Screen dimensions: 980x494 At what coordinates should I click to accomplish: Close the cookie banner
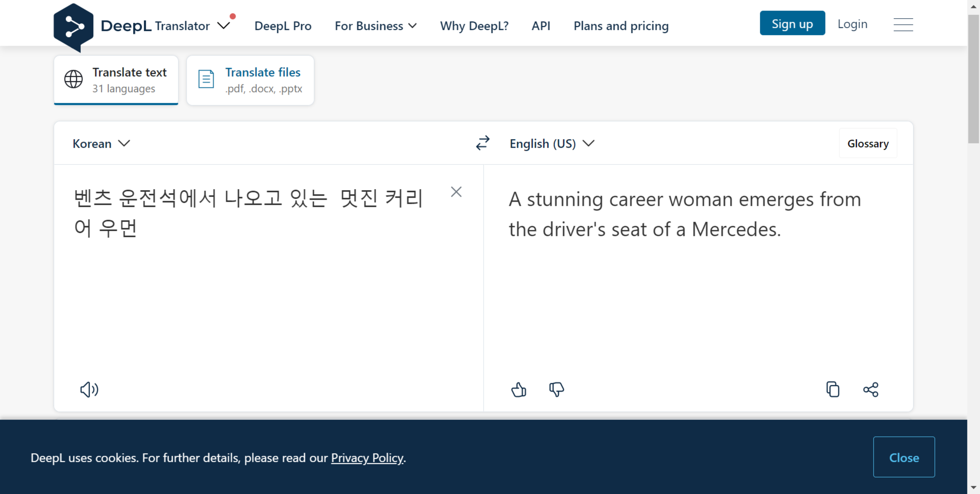tap(904, 457)
